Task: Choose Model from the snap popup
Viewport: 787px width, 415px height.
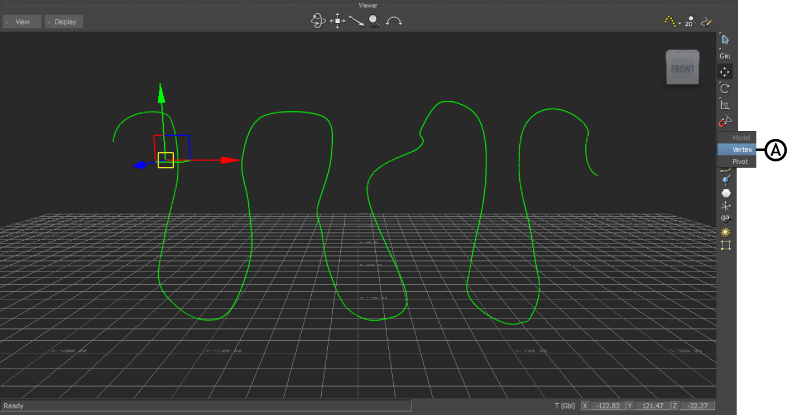Action: tap(737, 137)
